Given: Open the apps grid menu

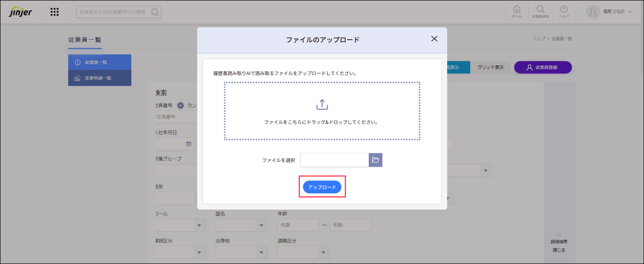Looking at the screenshot, I should (x=55, y=12).
